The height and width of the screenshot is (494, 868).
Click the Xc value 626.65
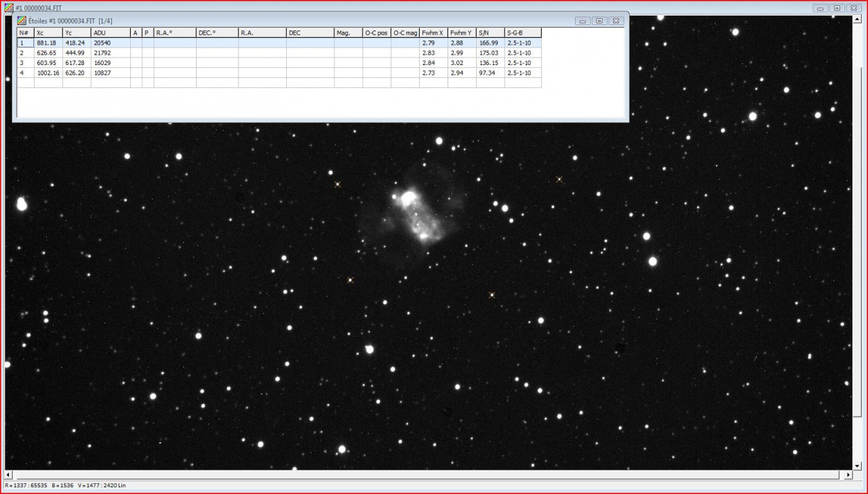tap(46, 53)
